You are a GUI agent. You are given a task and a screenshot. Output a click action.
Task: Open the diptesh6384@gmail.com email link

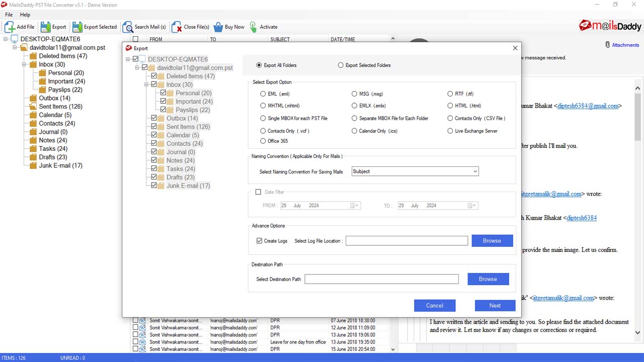(589, 106)
